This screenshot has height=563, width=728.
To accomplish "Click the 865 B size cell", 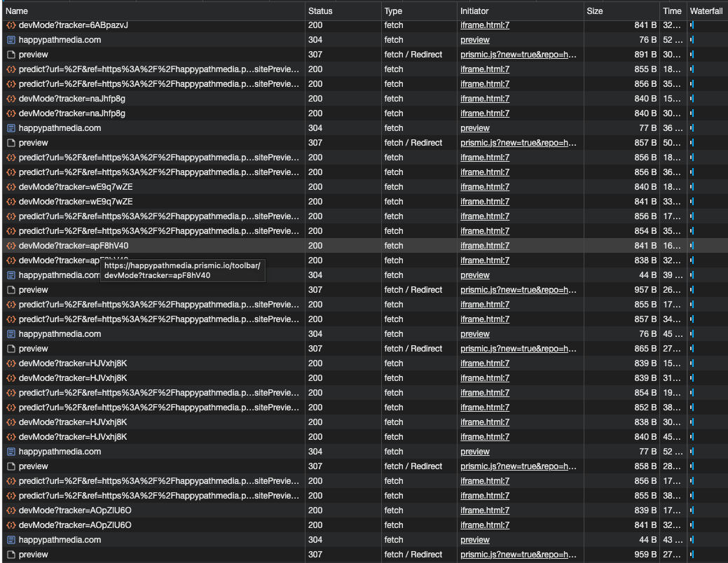I will point(645,349).
